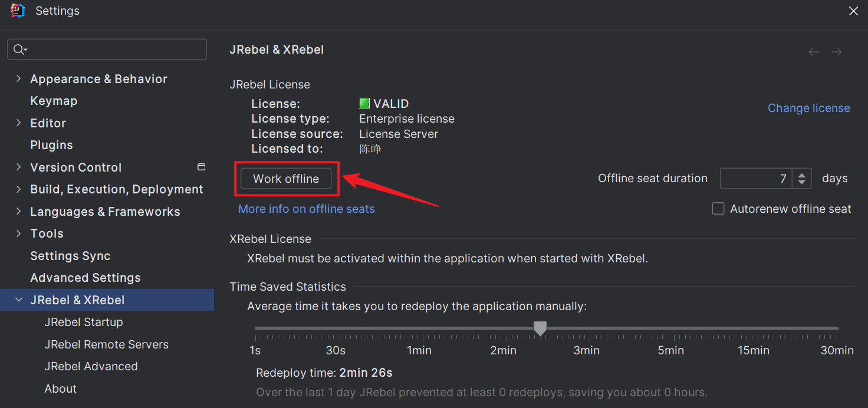868x408 pixels.
Task: Click the search magnifier icon in settings
Action: pyautogui.click(x=19, y=50)
